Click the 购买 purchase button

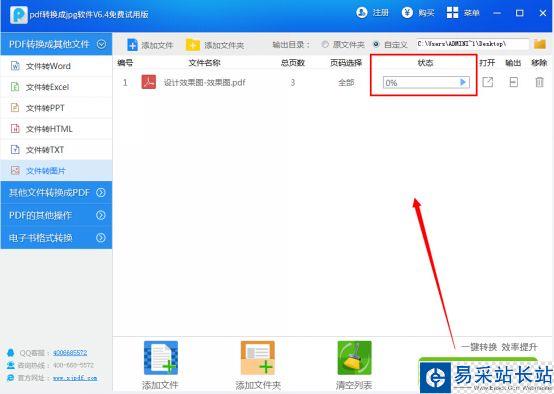click(418, 13)
